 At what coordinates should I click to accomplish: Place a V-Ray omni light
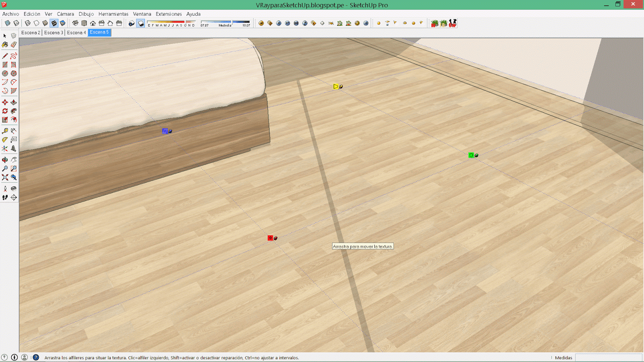click(378, 23)
